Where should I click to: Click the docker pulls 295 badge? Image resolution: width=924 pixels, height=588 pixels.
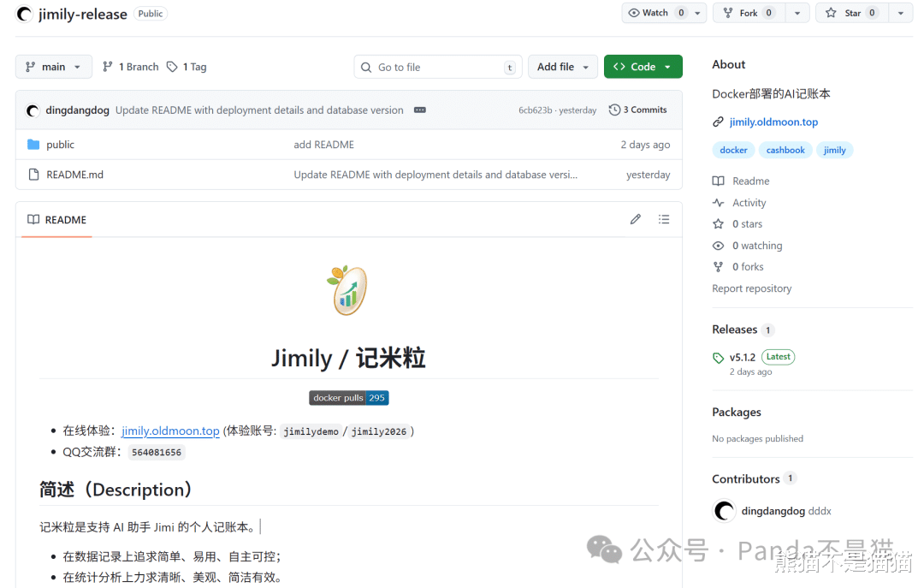349,398
